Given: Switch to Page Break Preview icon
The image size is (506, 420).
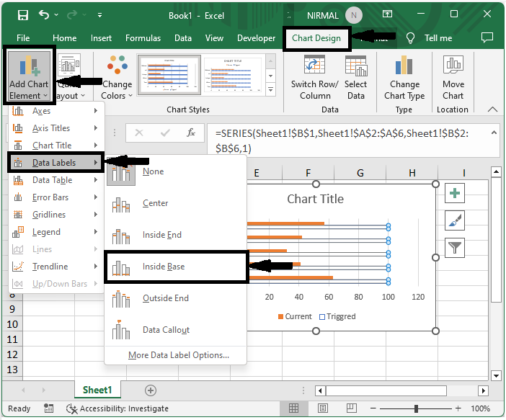Looking at the screenshot, I should click(352, 408).
